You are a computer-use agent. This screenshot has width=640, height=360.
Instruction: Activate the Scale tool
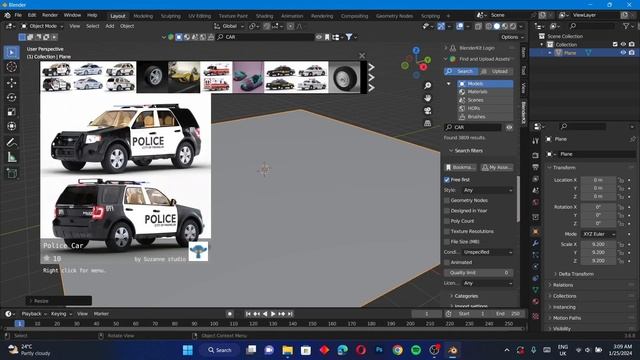coord(11,112)
